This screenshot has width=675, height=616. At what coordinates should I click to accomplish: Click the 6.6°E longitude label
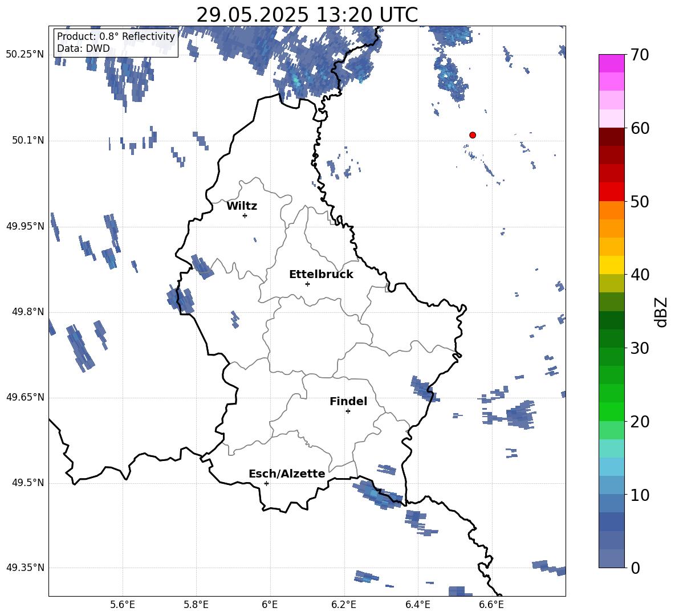click(x=491, y=605)
